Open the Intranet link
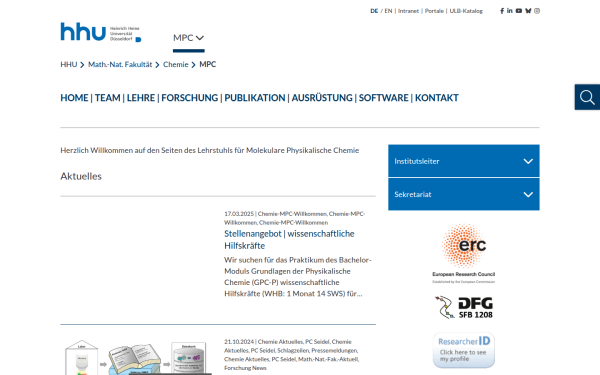Viewport: 600px width, 375px height. click(x=408, y=11)
